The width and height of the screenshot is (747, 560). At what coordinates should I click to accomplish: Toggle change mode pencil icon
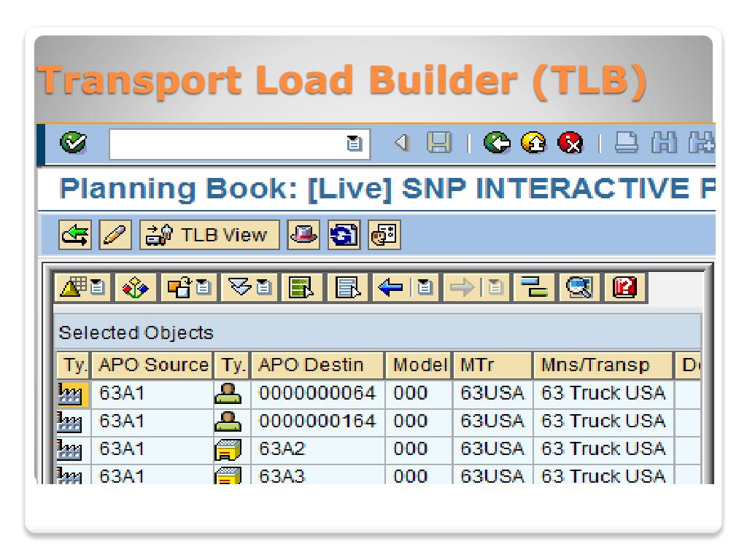coord(115,235)
